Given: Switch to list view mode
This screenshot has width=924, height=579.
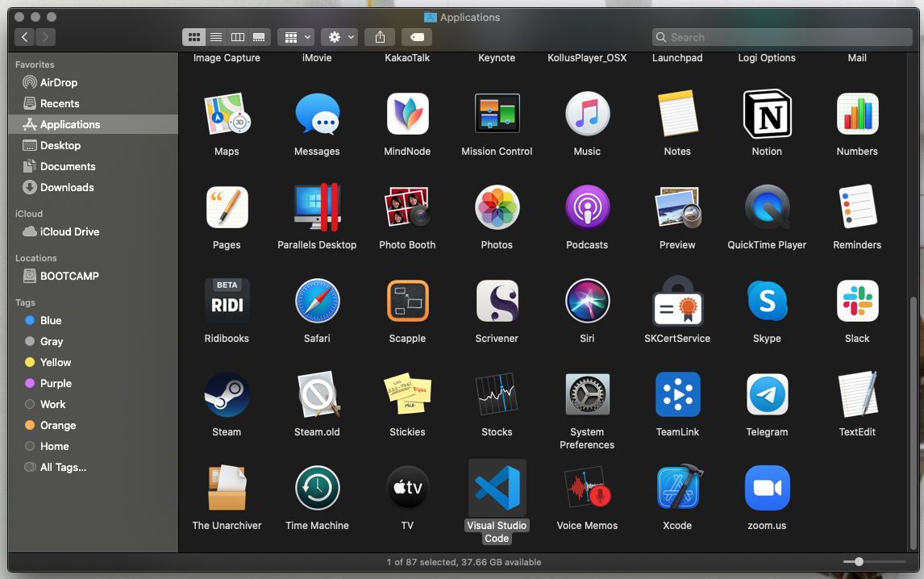Looking at the screenshot, I should (x=216, y=37).
